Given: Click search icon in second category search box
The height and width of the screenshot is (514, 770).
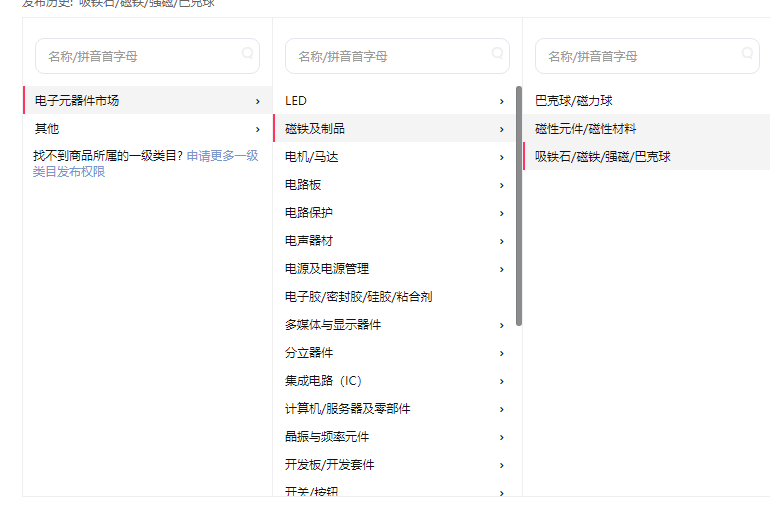Looking at the screenshot, I should click(x=497, y=54).
